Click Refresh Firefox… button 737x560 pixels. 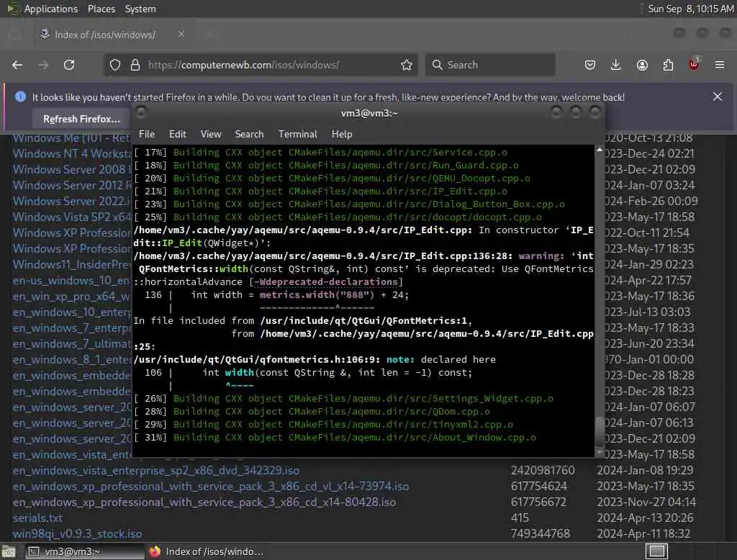coord(82,119)
